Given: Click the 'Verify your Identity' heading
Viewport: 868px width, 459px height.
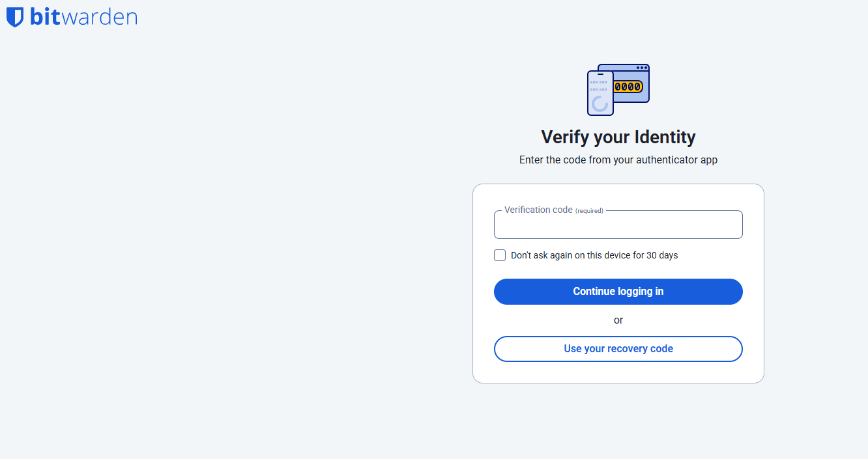Looking at the screenshot, I should click(618, 137).
